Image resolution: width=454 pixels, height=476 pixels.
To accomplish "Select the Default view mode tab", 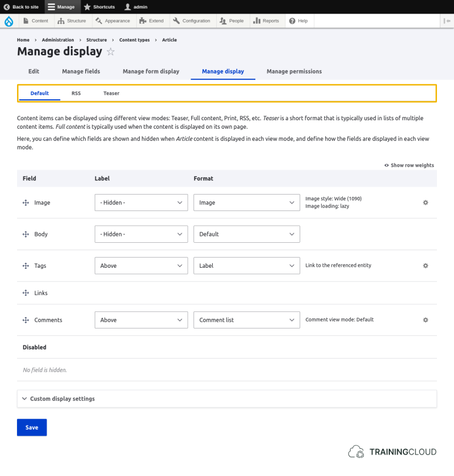I will 40,94.
